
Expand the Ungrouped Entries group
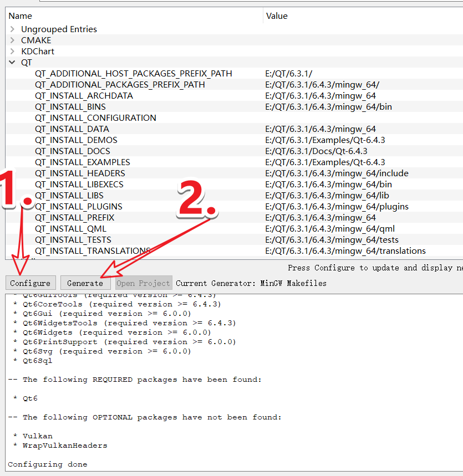click(12, 29)
